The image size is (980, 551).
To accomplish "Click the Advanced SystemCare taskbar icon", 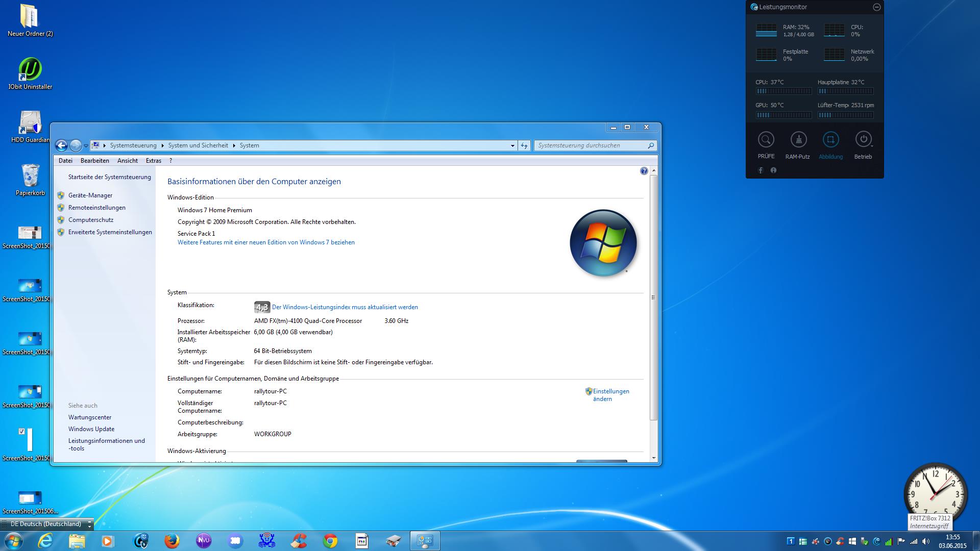I will [140, 540].
